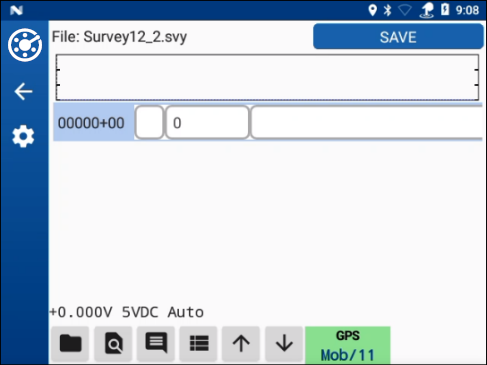Tap the GPS Mob/11 status button
Screen dimensions: 487x365
coord(348,345)
